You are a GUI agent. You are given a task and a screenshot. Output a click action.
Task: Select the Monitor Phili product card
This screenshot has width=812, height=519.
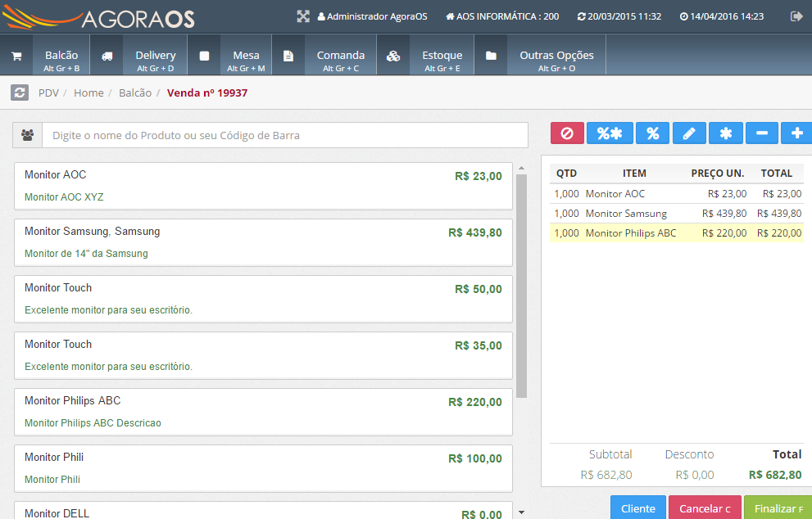pyautogui.click(x=263, y=468)
